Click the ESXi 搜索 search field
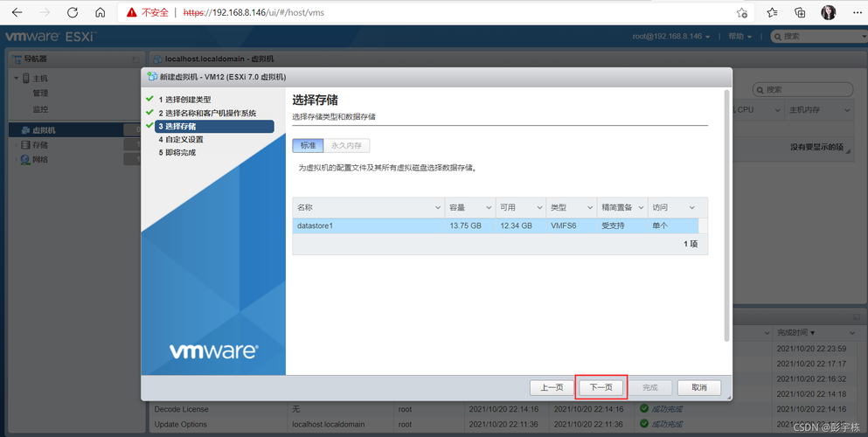The height and width of the screenshot is (437, 868). (817, 37)
